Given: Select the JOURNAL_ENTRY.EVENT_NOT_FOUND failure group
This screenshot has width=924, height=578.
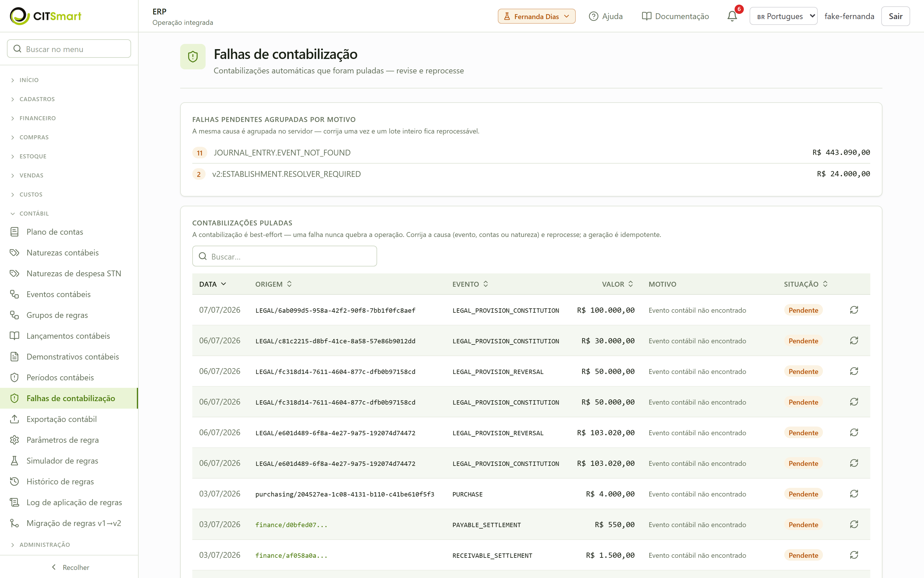Looking at the screenshot, I should click(x=531, y=153).
